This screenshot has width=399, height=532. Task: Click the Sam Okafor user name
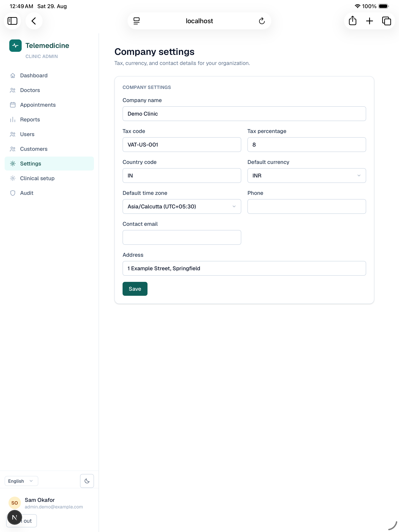(x=40, y=500)
